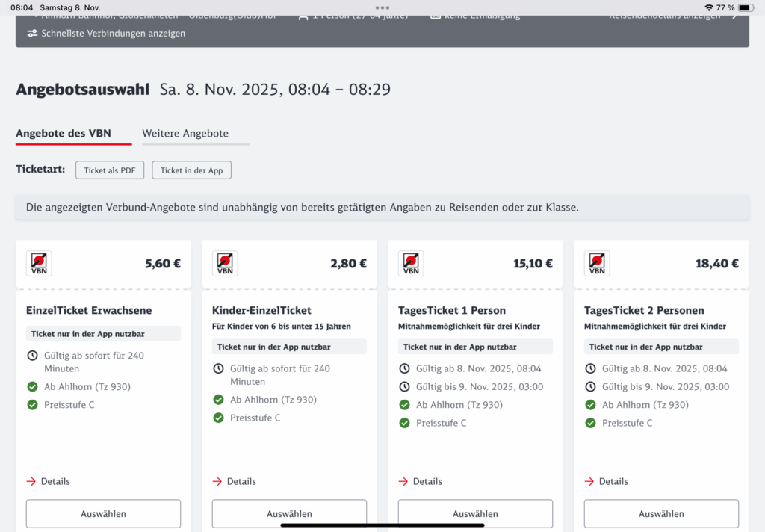Show Details of Kinder-EinzelTicket
765x532 pixels.
(235, 481)
